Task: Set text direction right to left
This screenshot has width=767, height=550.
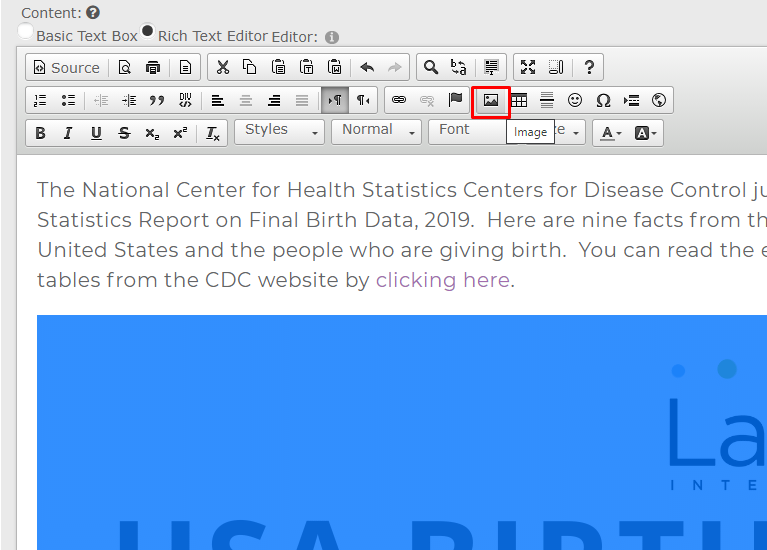Action: [363, 100]
